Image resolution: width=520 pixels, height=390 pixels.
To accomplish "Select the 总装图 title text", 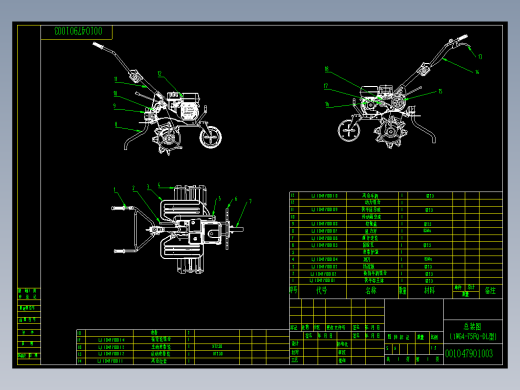I will pos(472,327).
